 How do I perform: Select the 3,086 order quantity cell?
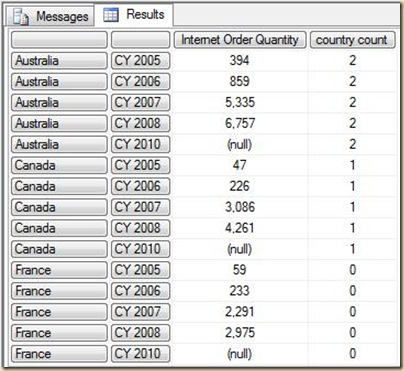pyautogui.click(x=240, y=207)
